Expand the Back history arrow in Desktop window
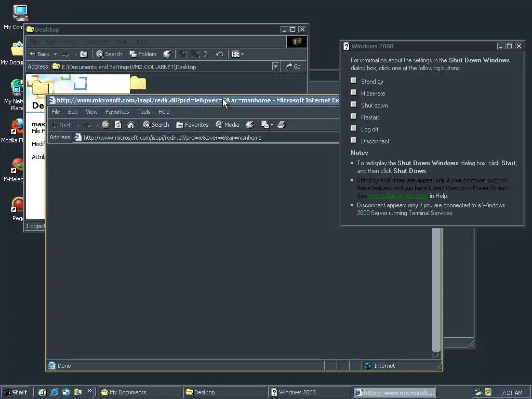The width and height of the screenshot is (532, 399). click(x=55, y=54)
